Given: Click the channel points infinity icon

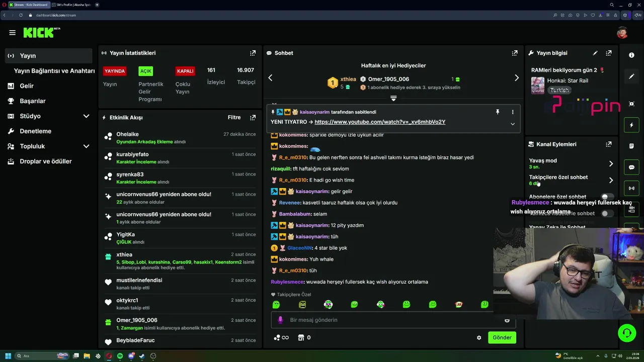Looking at the screenshot, I should (x=281, y=338).
